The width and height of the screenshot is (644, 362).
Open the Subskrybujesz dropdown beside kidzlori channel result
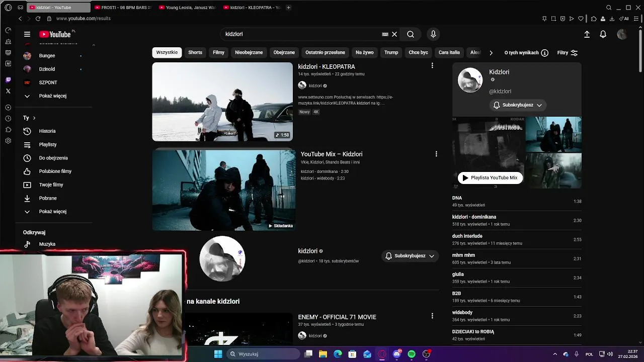click(410, 256)
